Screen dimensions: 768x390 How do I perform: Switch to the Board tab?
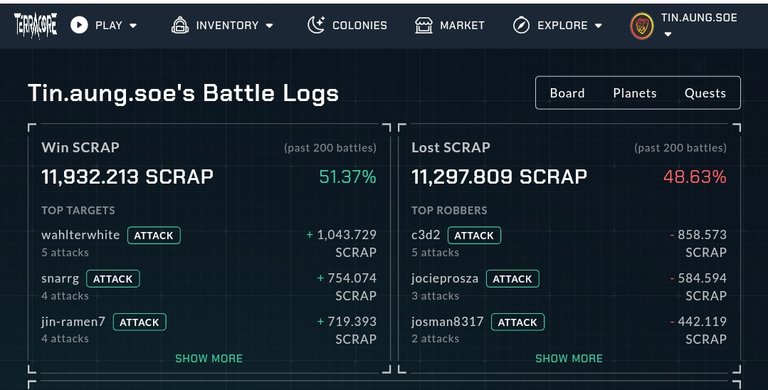pos(567,93)
